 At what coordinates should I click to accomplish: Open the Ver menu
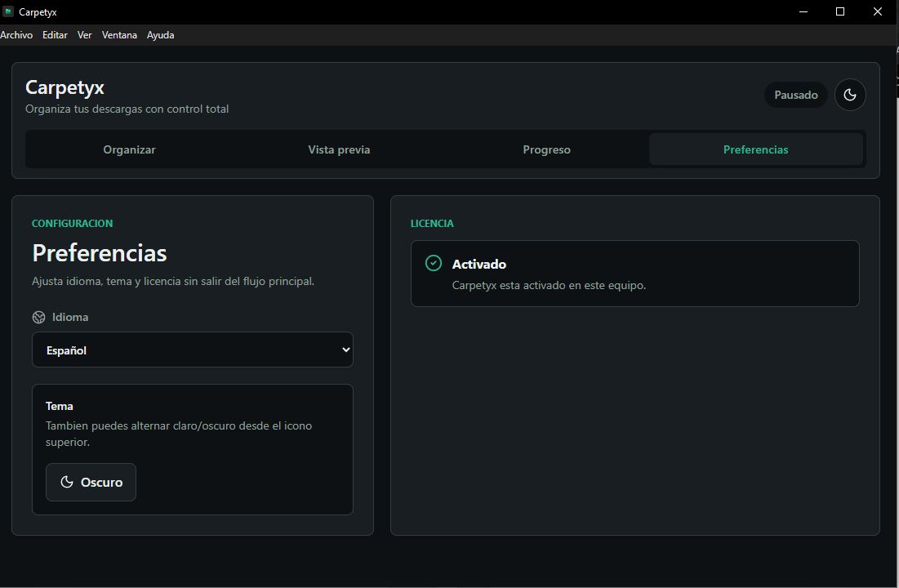coord(84,35)
